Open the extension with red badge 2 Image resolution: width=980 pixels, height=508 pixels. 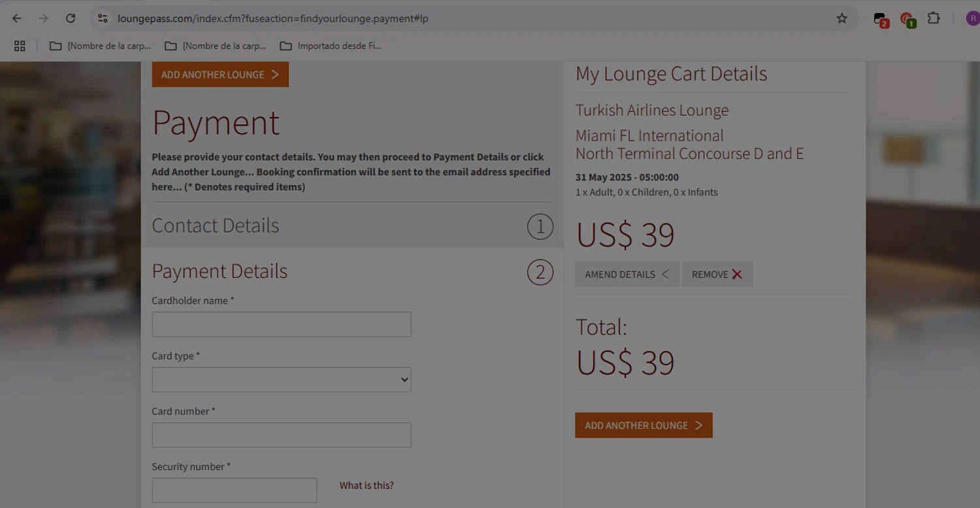click(x=881, y=19)
